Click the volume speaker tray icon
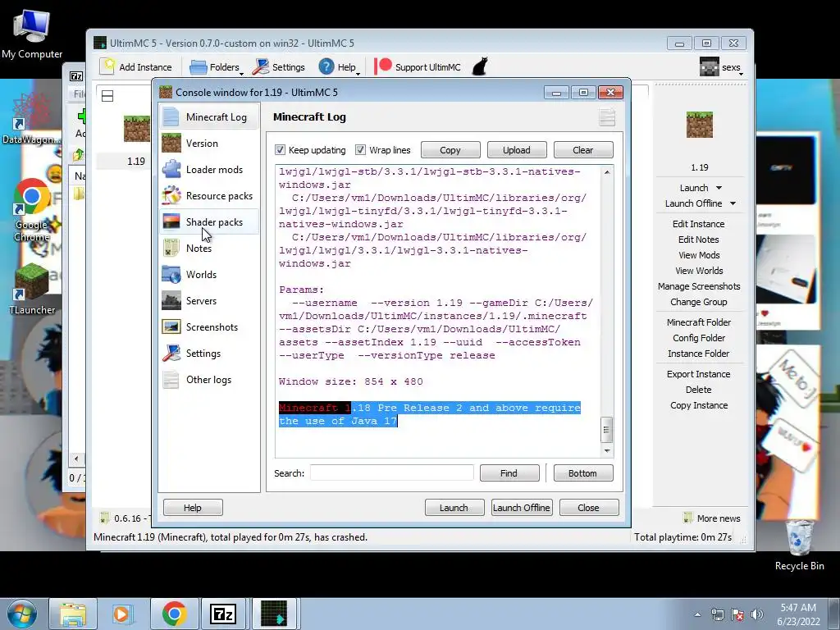The image size is (840, 630). (756, 614)
